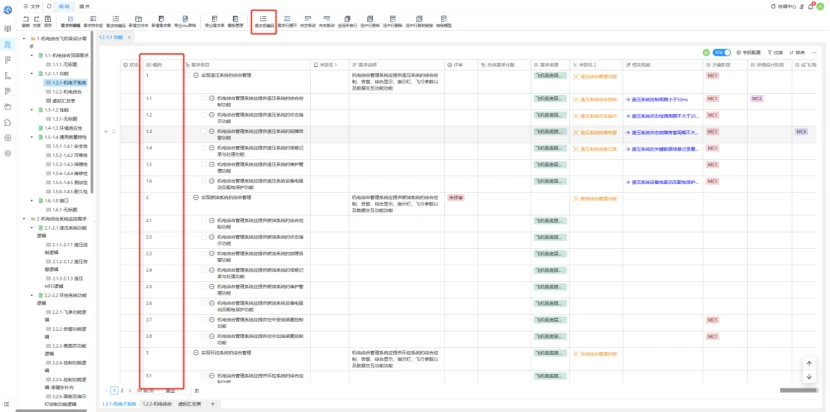The width and height of the screenshot is (830, 412).
Task: Open 字段配置 field configuration
Action: 748,52
